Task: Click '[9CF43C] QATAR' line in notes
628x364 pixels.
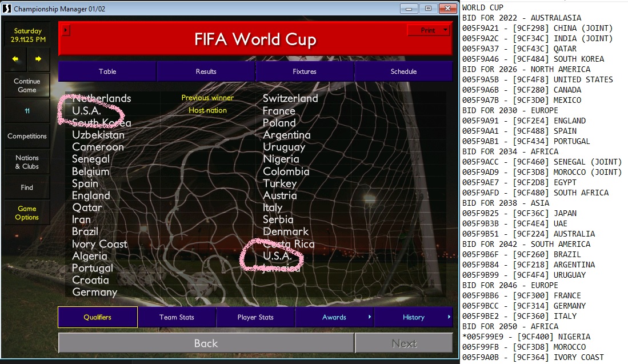Action: [545, 49]
